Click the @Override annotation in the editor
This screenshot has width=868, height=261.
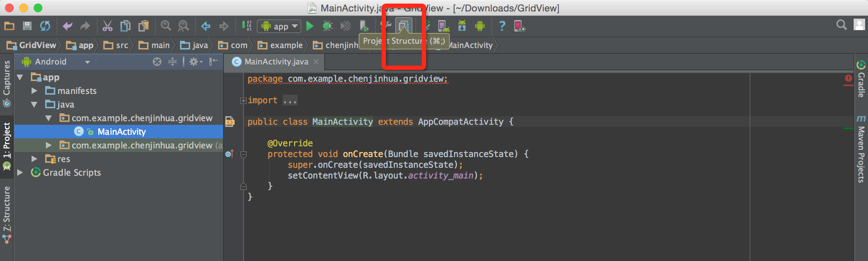coord(290,143)
